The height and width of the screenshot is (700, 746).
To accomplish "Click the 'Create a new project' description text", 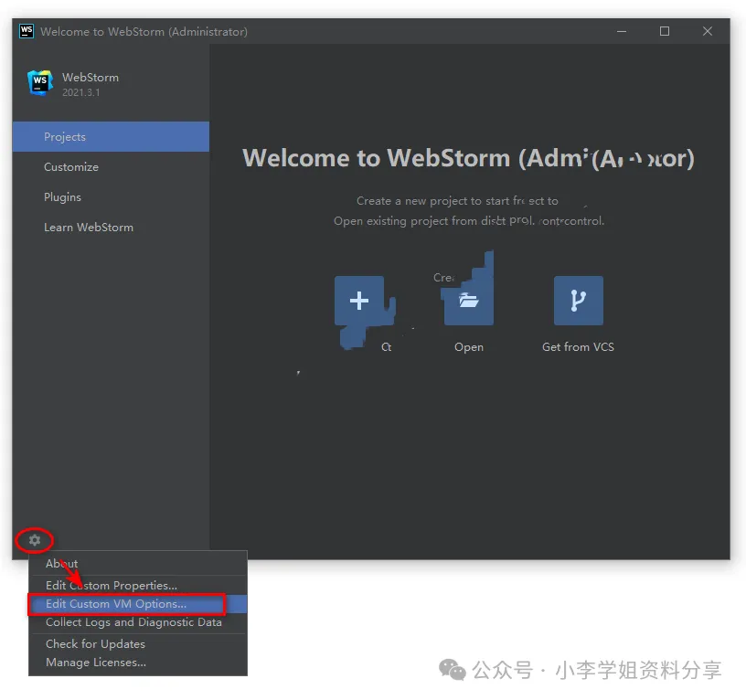I will 457,201.
